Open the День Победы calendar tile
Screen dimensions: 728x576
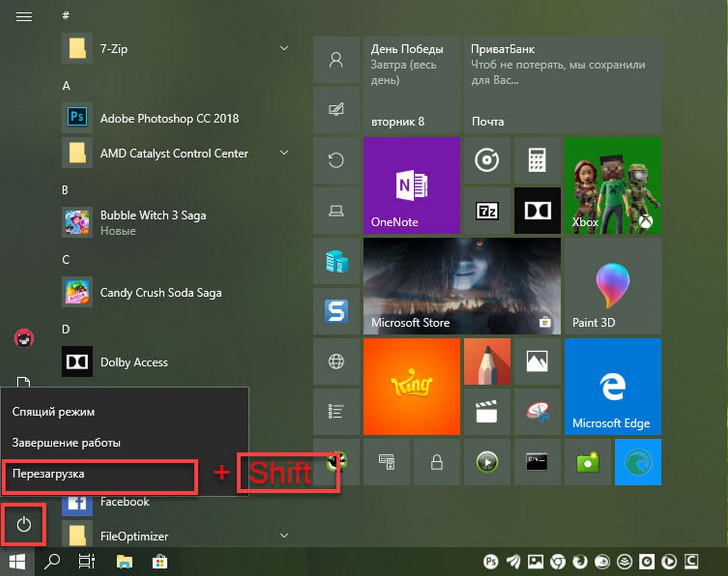point(411,85)
